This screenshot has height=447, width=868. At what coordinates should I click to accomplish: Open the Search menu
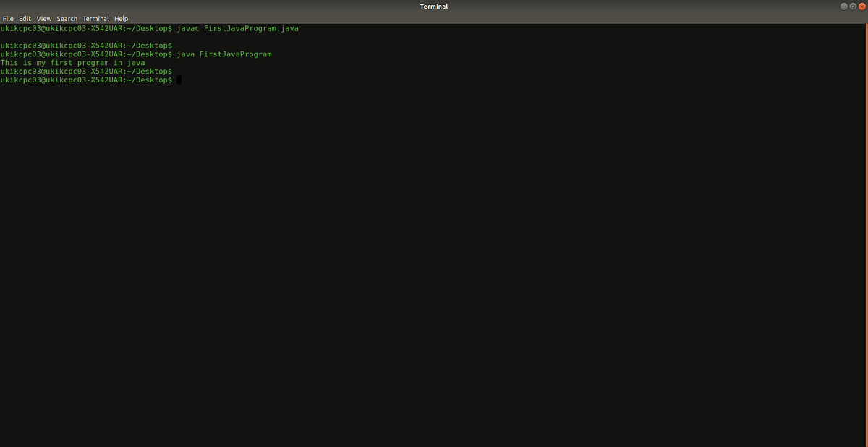point(67,18)
